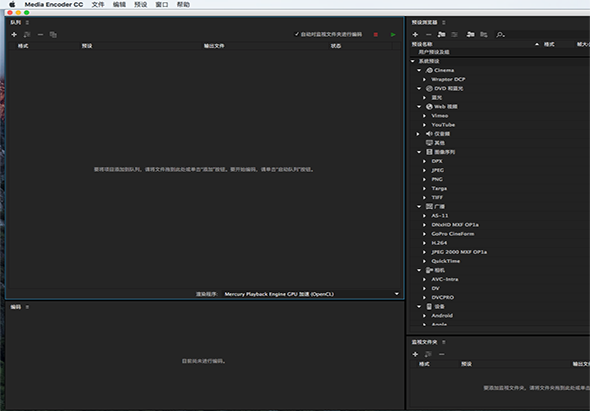
Task: Collapse the 系统预设 group
Action: point(413,61)
